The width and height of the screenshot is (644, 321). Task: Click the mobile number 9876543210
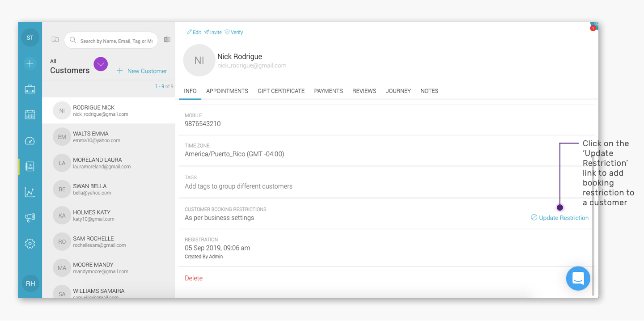[x=203, y=124]
